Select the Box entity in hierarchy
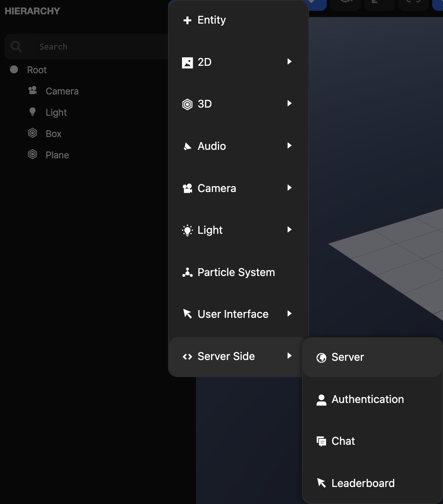 pyautogui.click(x=53, y=134)
